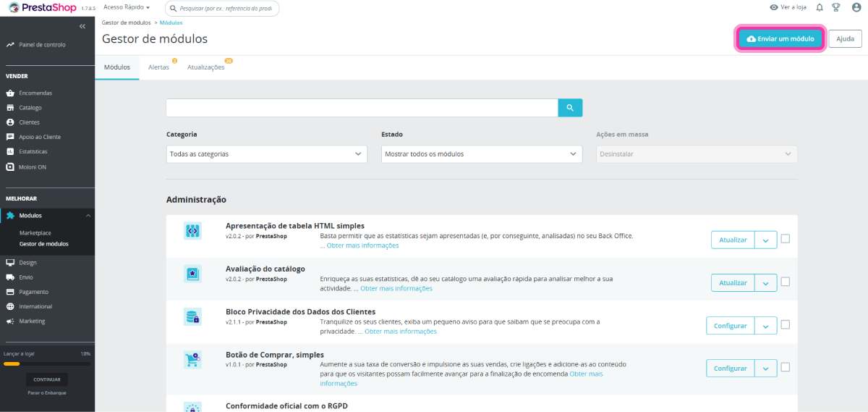Switch to the Alertas tab
Viewport: 868px width, 412px height.
tap(158, 67)
